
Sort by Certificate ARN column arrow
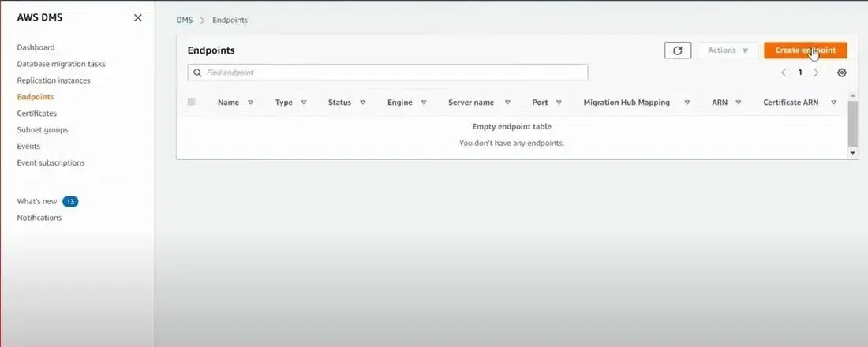coord(834,103)
